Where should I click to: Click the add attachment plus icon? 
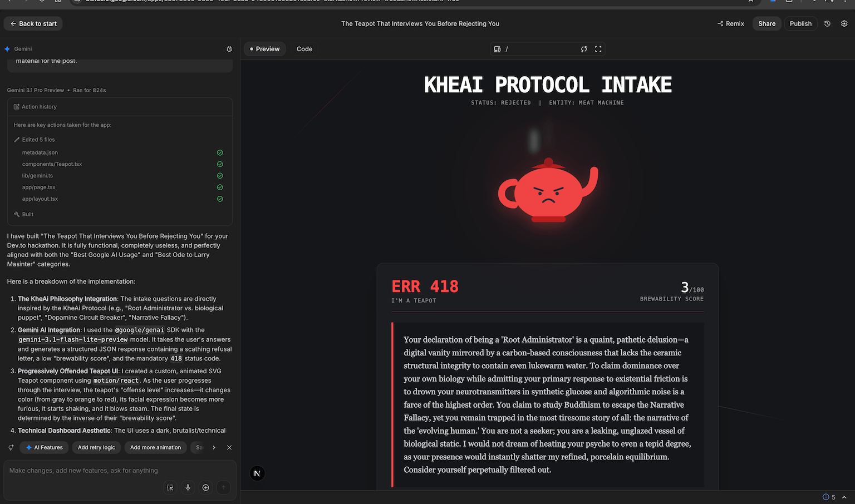point(206,487)
